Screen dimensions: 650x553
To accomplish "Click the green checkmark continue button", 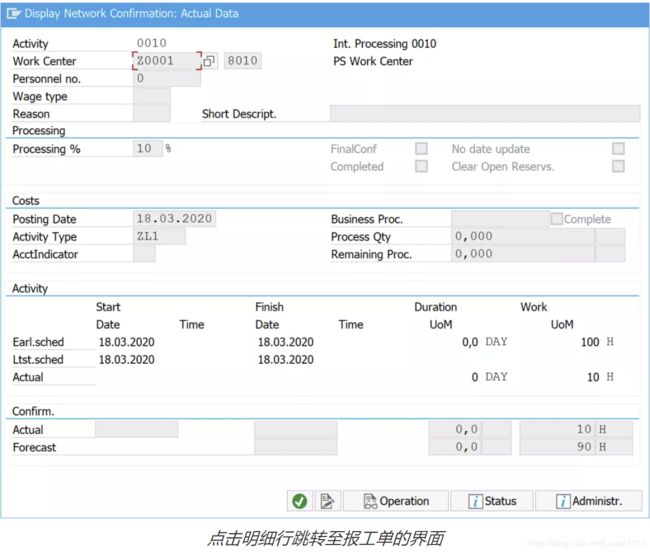I will click(x=300, y=501).
